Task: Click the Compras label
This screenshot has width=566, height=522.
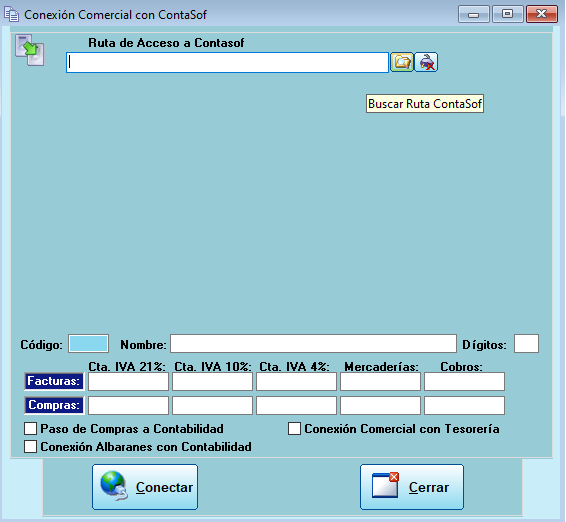Action: [x=54, y=405]
